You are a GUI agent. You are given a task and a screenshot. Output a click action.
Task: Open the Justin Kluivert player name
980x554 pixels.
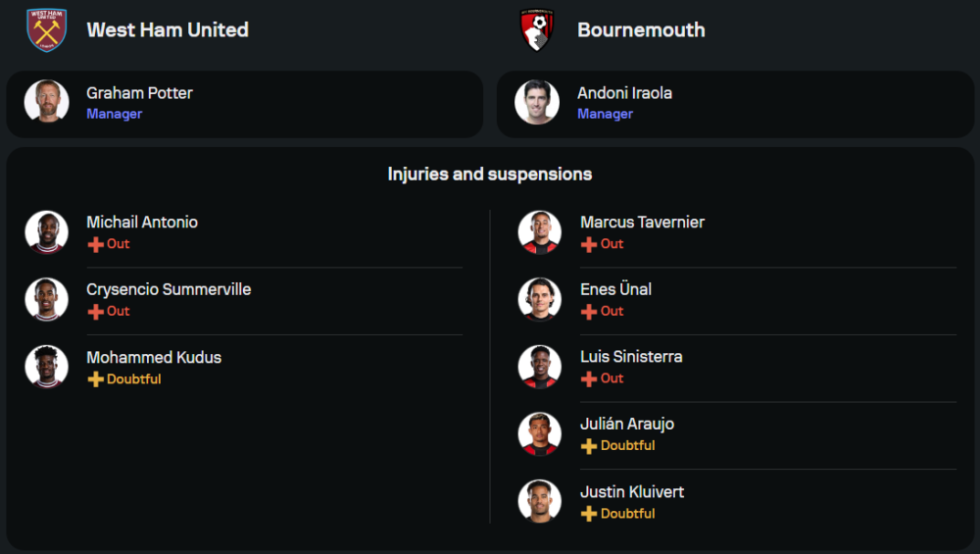(x=632, y=491)
